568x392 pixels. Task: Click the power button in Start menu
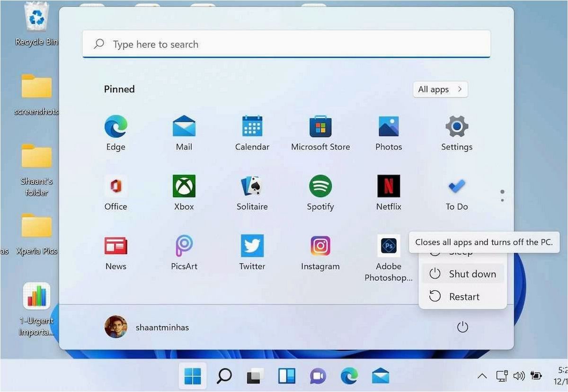click(x=462, y=327)
